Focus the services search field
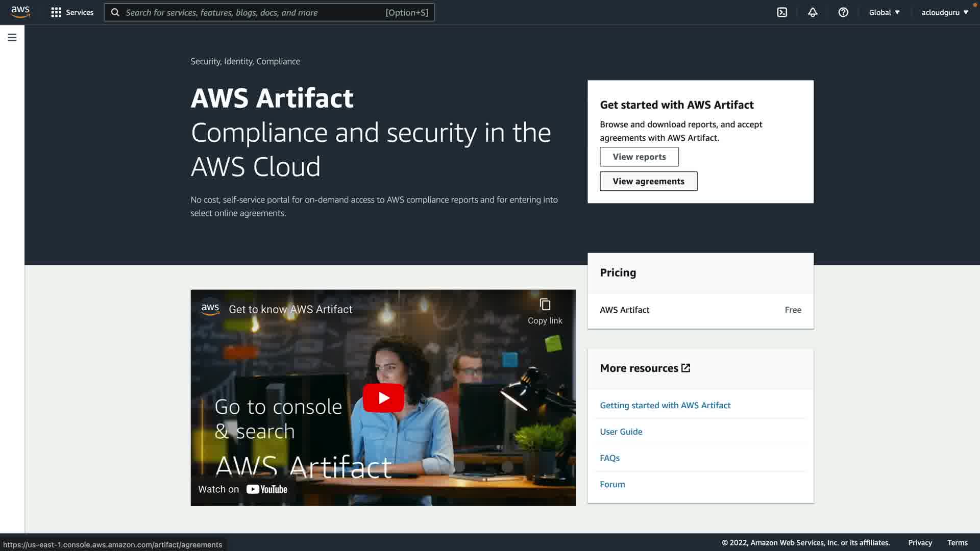This screenshot has width=980, height=551. point(255,12)
